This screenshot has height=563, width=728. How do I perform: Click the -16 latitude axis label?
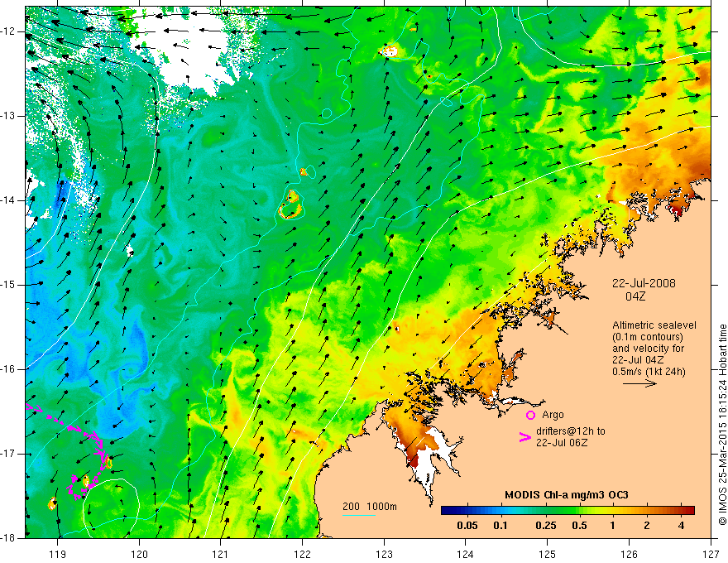9,369
